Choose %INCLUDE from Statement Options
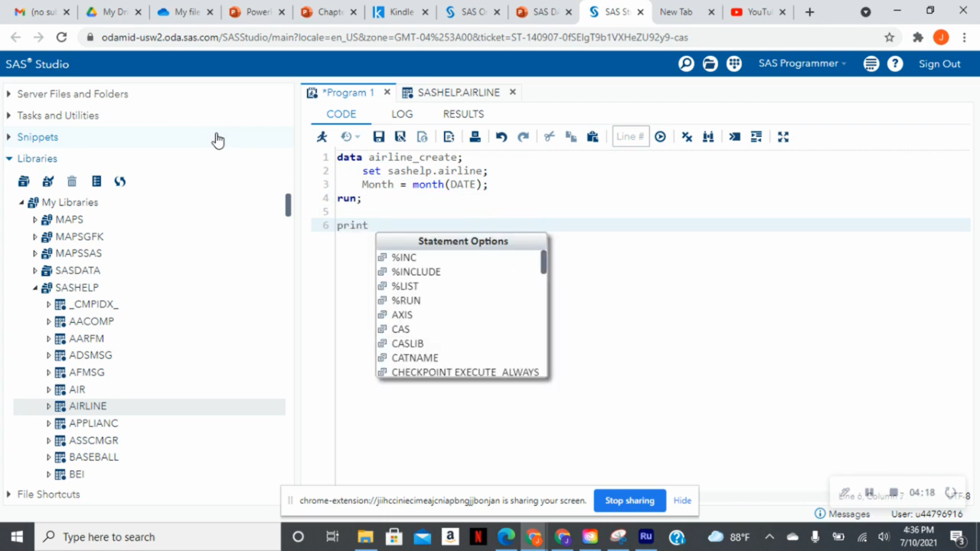This screenshot has width=980, height=551. [x=416, y=272]
